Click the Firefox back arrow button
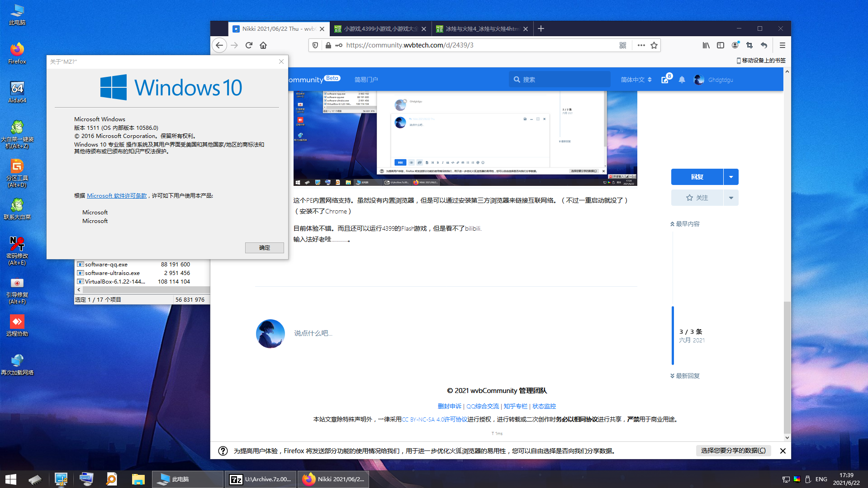The width and height of the screenshot is (868, 488). pos(219,45)
